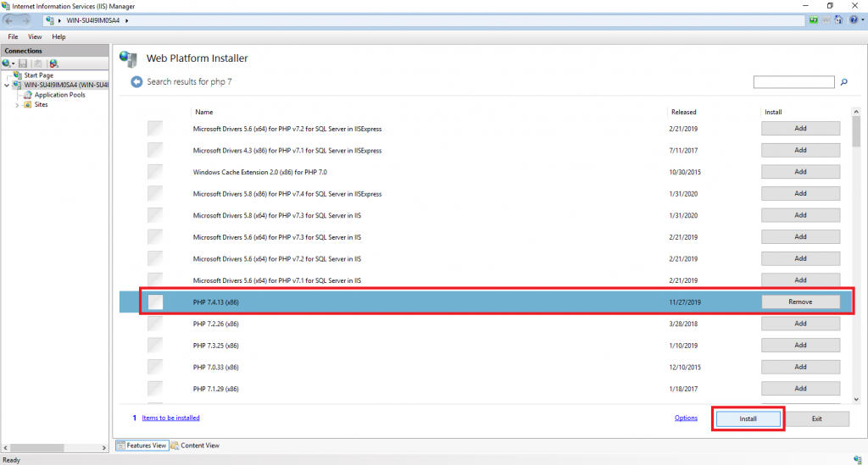
Task: Click the Name column header
Action: point(204,112)
